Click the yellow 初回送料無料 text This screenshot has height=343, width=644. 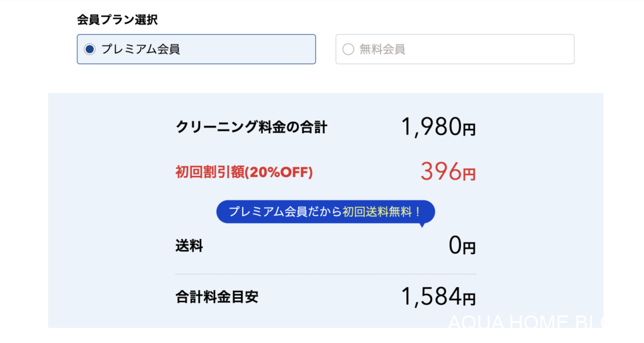tap(381, 212)
